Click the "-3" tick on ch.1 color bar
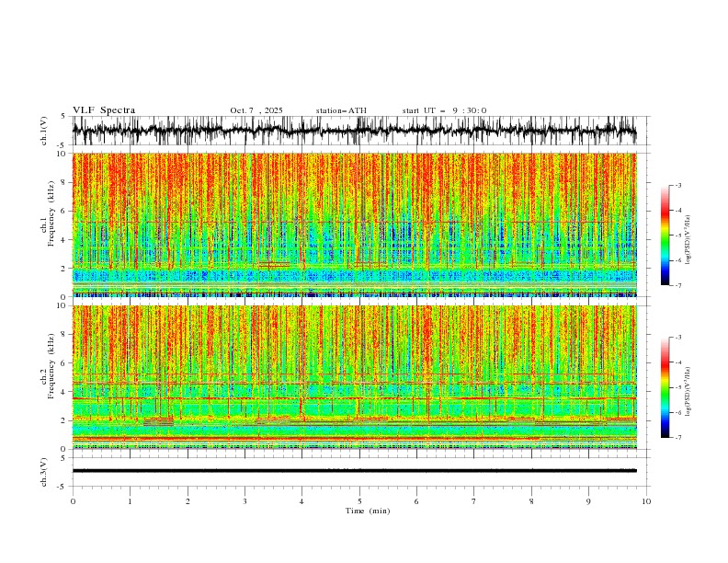This screenshot has height=563, width=728. click(677, 185)
